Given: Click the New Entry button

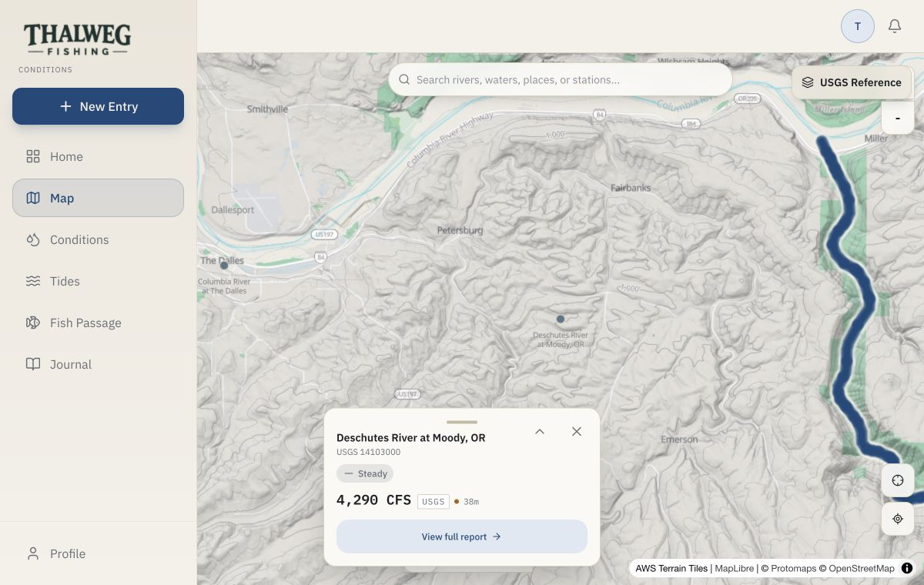Looking at the screenshot, I should (x=98, y=106).
